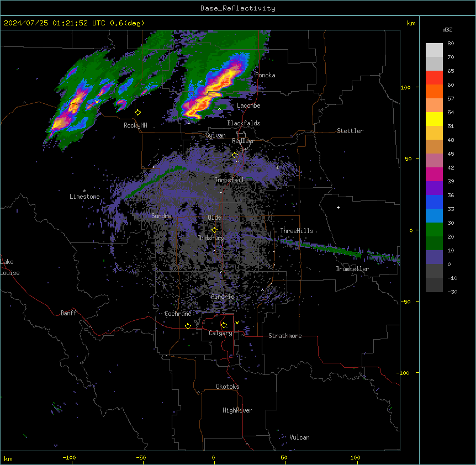Image resolution: width=476 pixels, height=465 pixels.
Task: Click the Stettler city label
Action: pyautogui.click(x=350, y=131)
